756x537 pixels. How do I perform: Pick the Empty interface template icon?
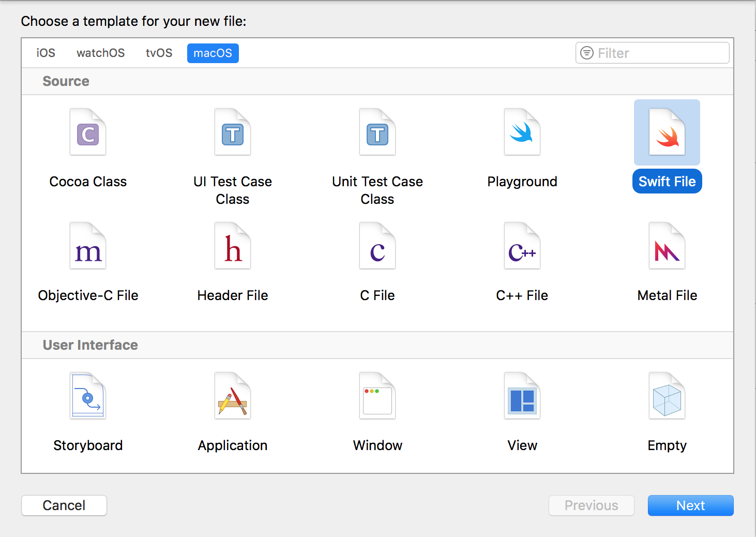667,396
